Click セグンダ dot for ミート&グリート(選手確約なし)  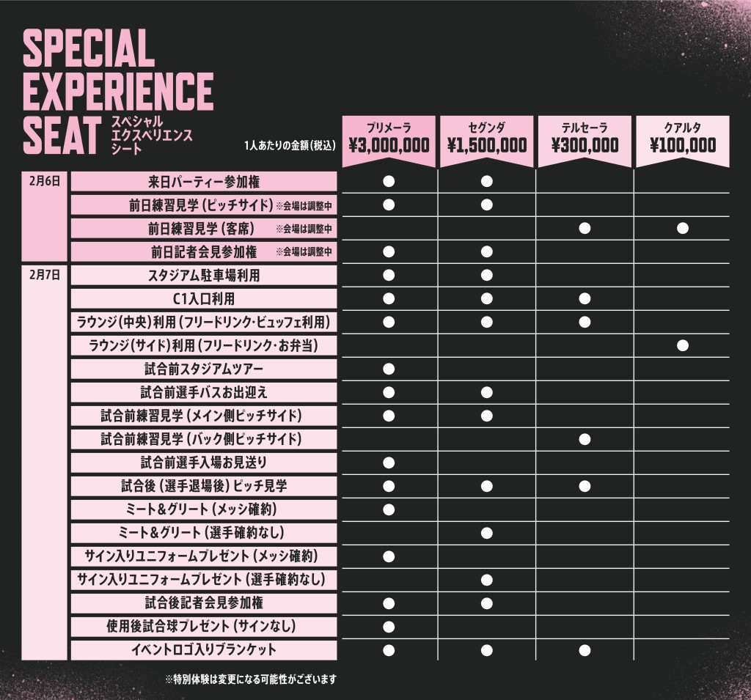click(486, 532)
